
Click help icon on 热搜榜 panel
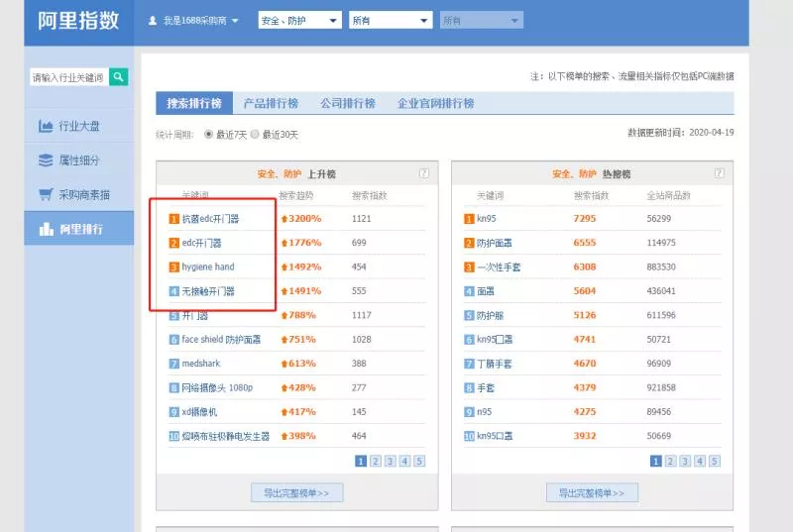tap(719, 173)
